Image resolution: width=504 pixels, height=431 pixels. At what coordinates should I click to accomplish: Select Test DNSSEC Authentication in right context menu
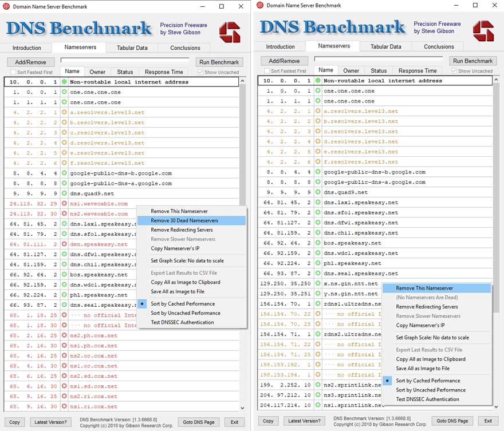tap(427, 399)
